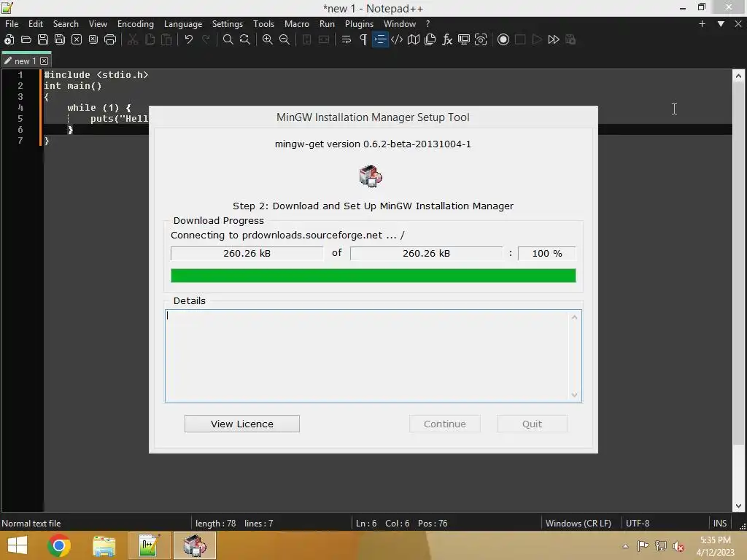Print the document from toolbar
The width and height of the screenshot is (747, 560).
point(110,39)
